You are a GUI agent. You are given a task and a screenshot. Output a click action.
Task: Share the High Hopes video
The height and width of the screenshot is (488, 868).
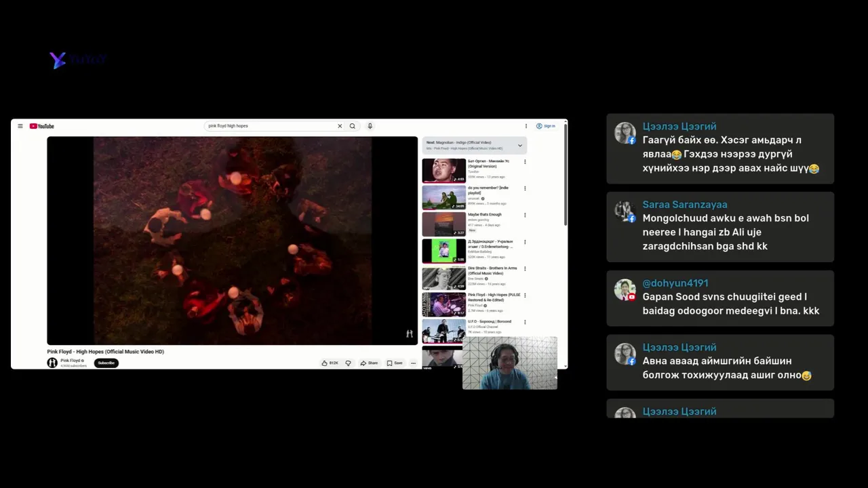coord(370,363)
